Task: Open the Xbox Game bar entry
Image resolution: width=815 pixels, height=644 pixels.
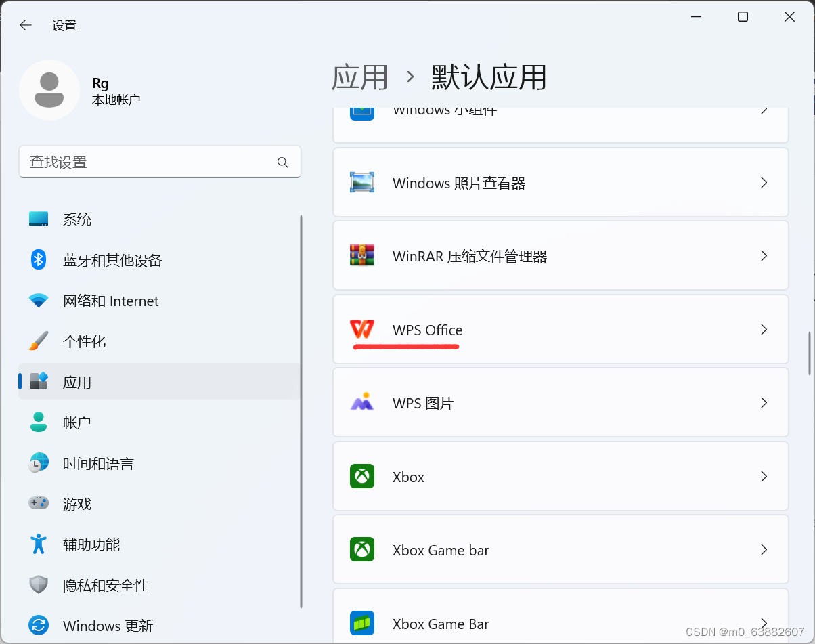Action: pos(560,550)
